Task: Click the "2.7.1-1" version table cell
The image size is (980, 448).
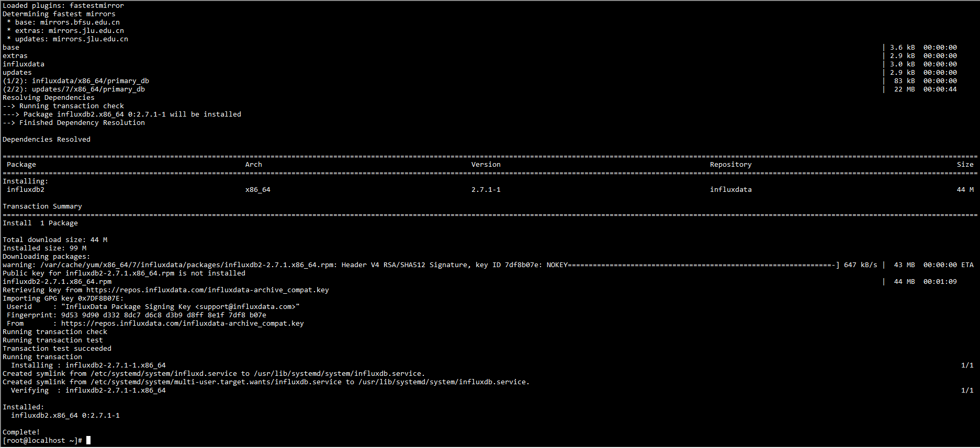Action: click(486, 190)
